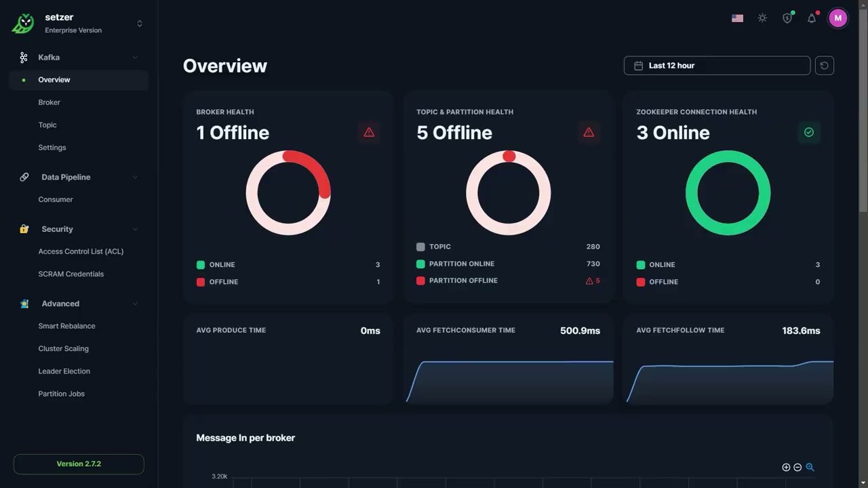Image resolution: width=868 pixels, height=488 pixels.
Task: Select the Overview menu item
Action: (x=79, y=80)
